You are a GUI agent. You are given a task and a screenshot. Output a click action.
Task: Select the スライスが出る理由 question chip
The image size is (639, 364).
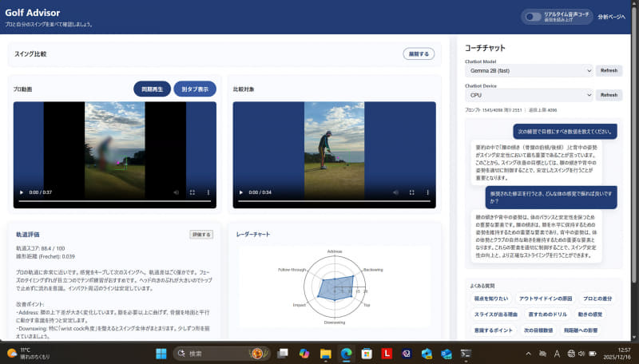[495, 315]
